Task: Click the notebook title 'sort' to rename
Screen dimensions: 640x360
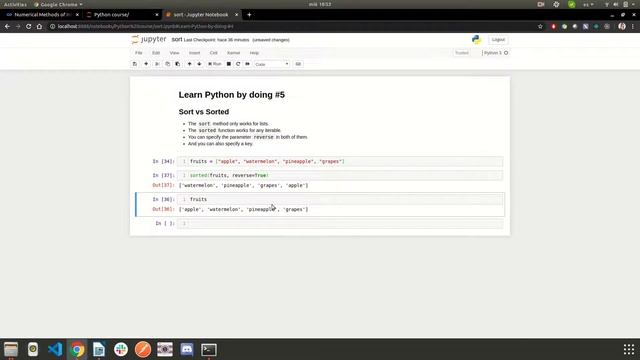Action: (x=177, y=40)
